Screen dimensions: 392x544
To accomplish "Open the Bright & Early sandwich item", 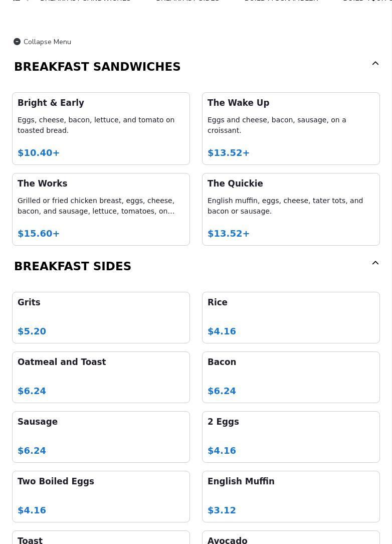I will pyautogui.click(x=101, y=128).
